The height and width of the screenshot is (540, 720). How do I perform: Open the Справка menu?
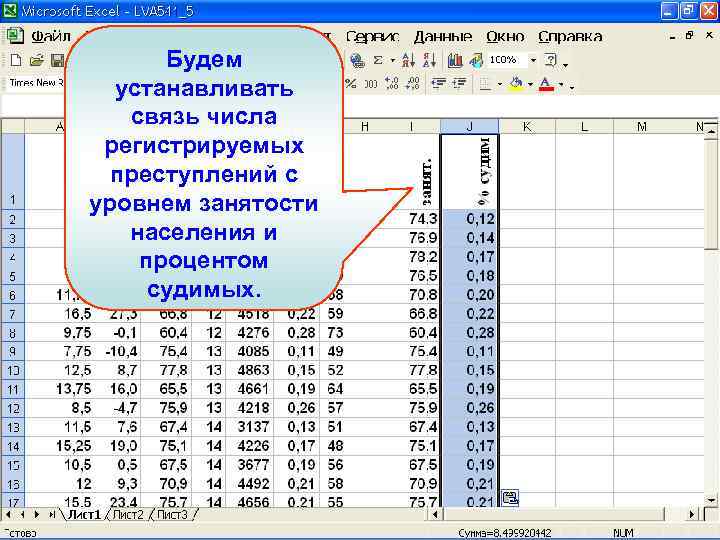[570, 36]
